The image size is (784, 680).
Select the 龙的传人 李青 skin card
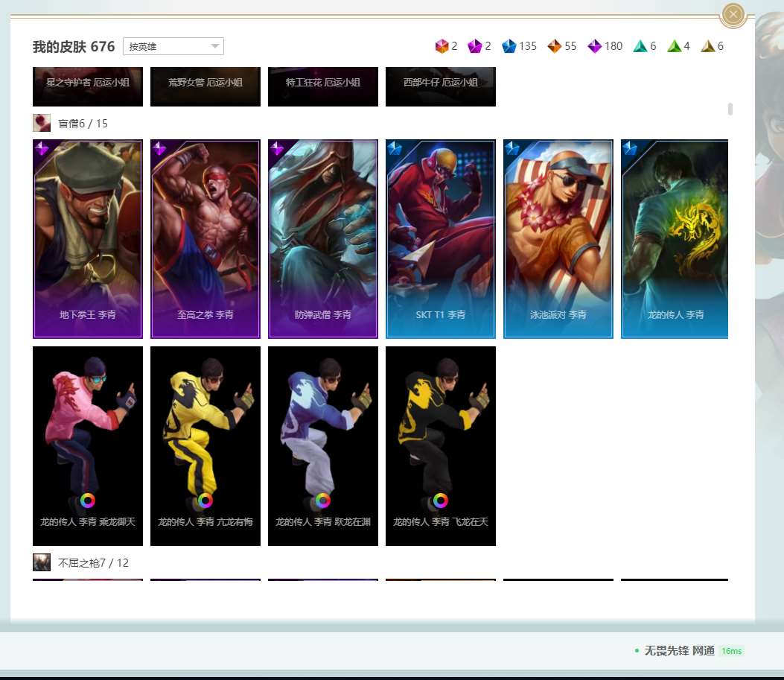(675, 239)
